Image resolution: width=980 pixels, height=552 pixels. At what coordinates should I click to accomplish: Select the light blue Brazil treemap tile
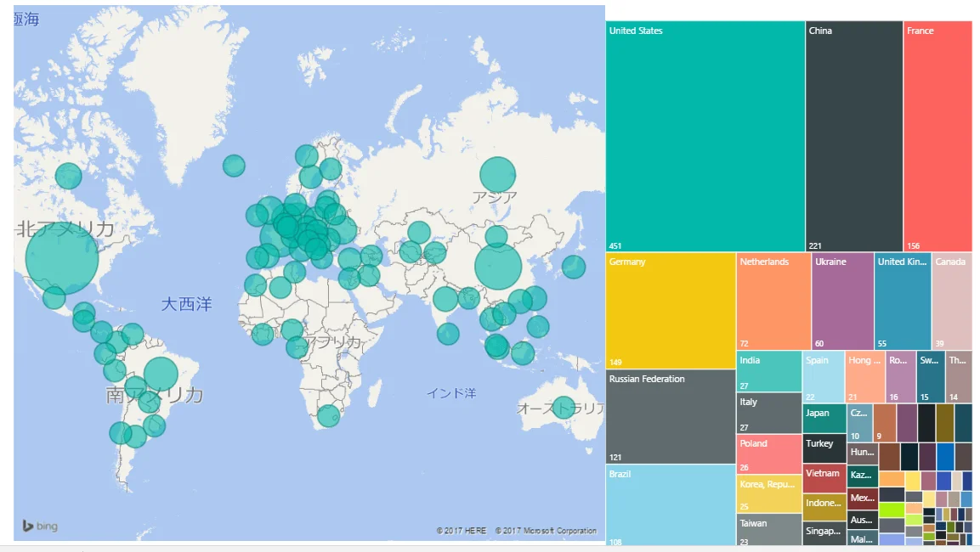(x=671, y=505)
